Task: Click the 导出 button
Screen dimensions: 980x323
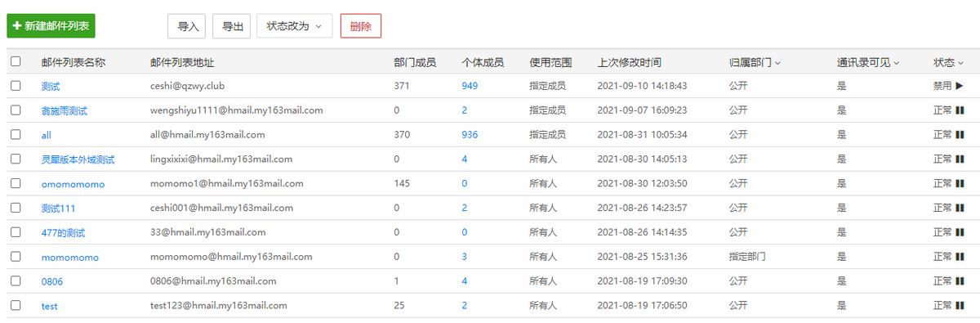Action: click(232, 26)
